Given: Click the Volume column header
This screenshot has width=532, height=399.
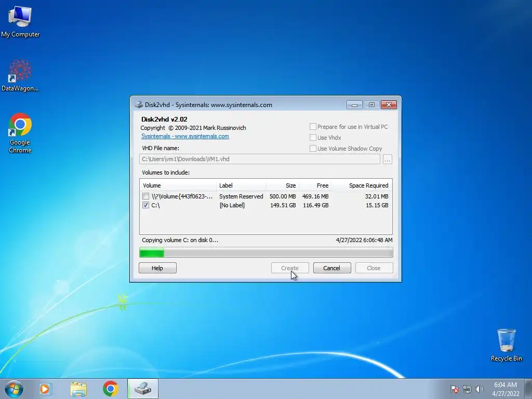Looking at the screenshot, I should point(178,185).
